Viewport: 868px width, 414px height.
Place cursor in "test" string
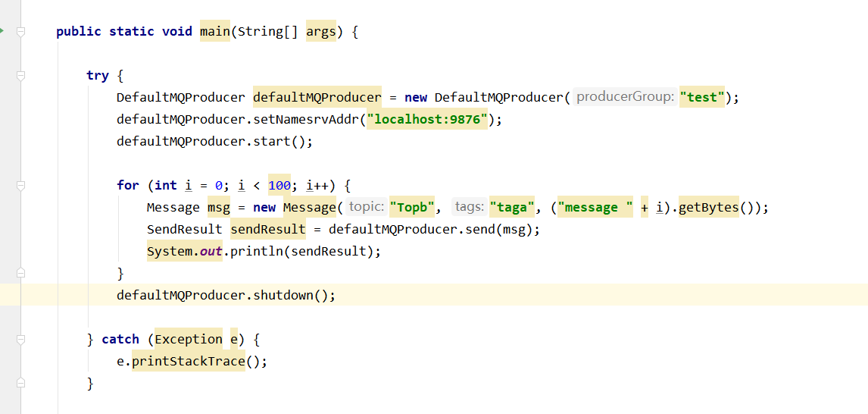[702, 98]
